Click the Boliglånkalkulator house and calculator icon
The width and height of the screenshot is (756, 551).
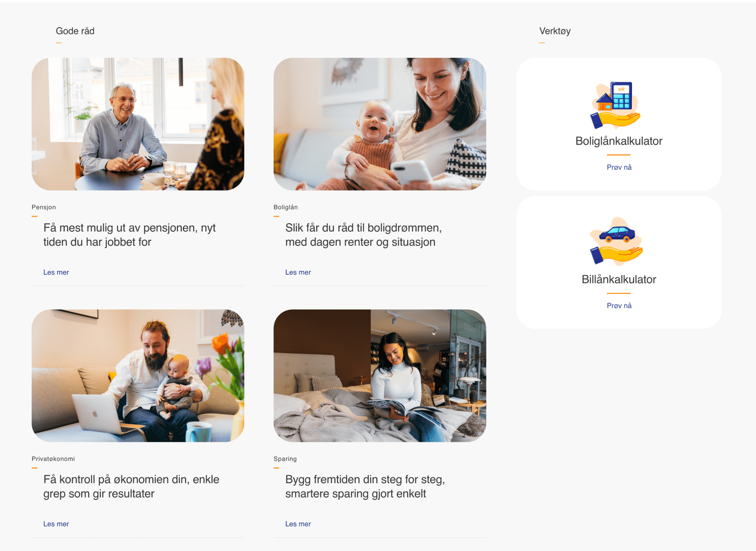(x=615, y=105)
